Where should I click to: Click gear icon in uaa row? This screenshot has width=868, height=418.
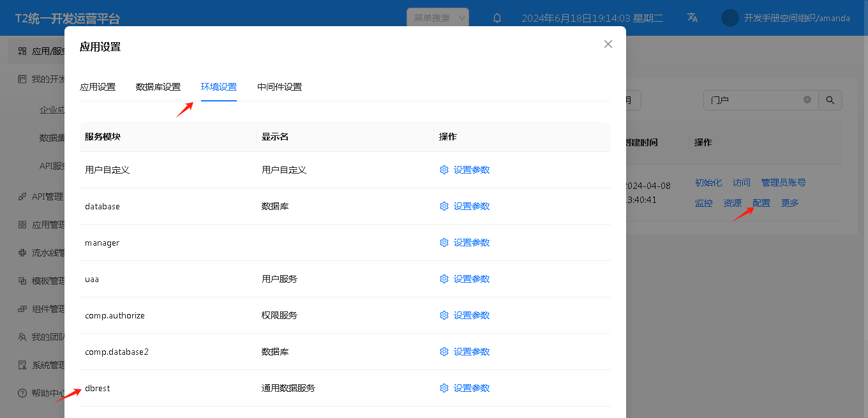[444, 279]
